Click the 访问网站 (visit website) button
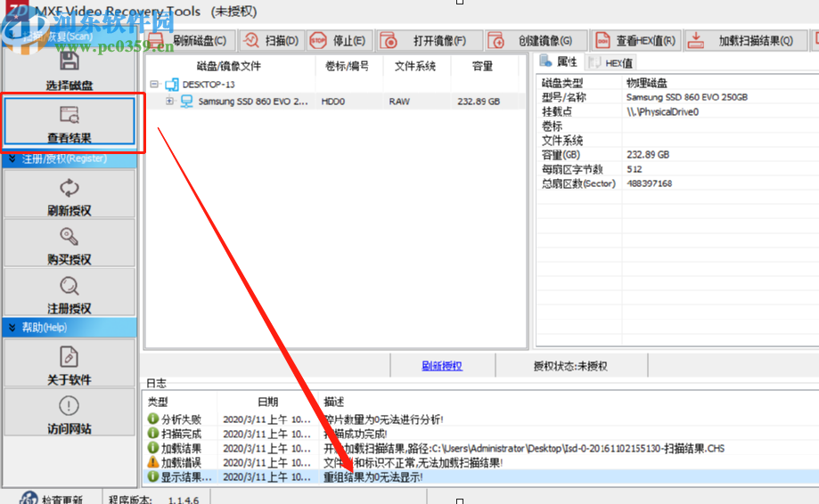 69,412
